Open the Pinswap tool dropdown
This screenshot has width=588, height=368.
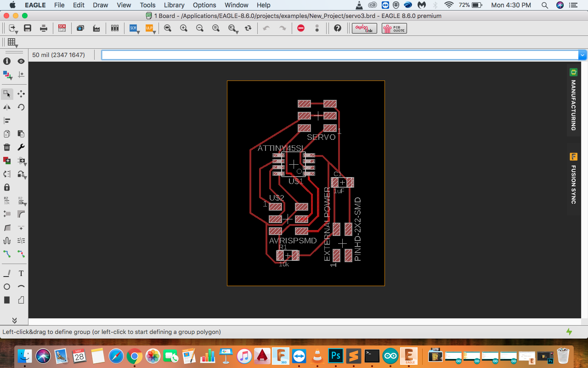(x=22, y=161)
